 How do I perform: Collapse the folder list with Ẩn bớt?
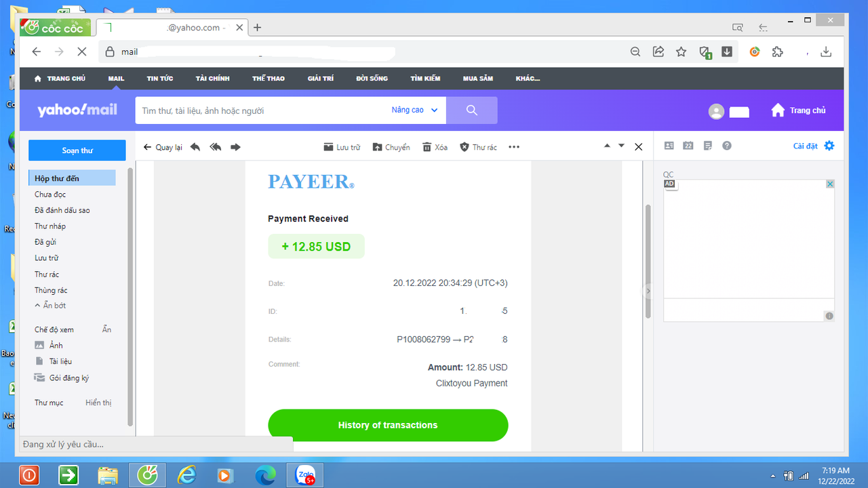click(50, 306)
